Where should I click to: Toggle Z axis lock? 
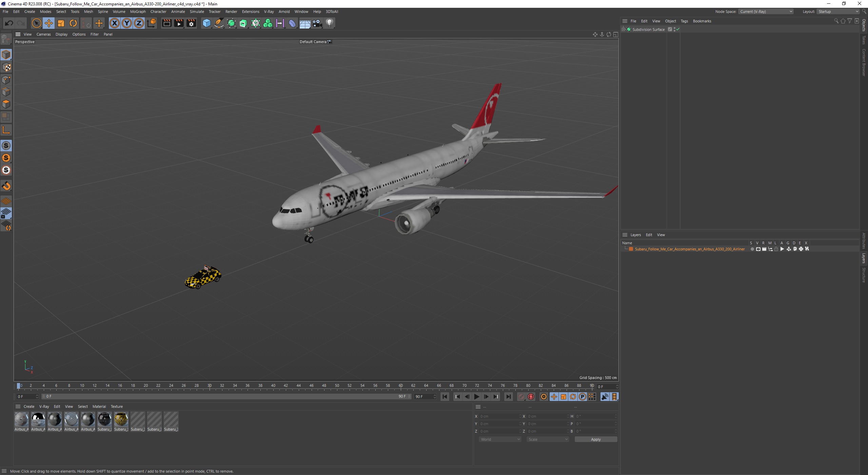tap(139, 23)
